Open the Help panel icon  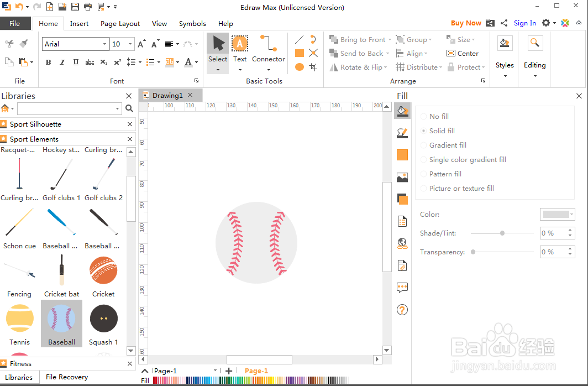[402, 310]
